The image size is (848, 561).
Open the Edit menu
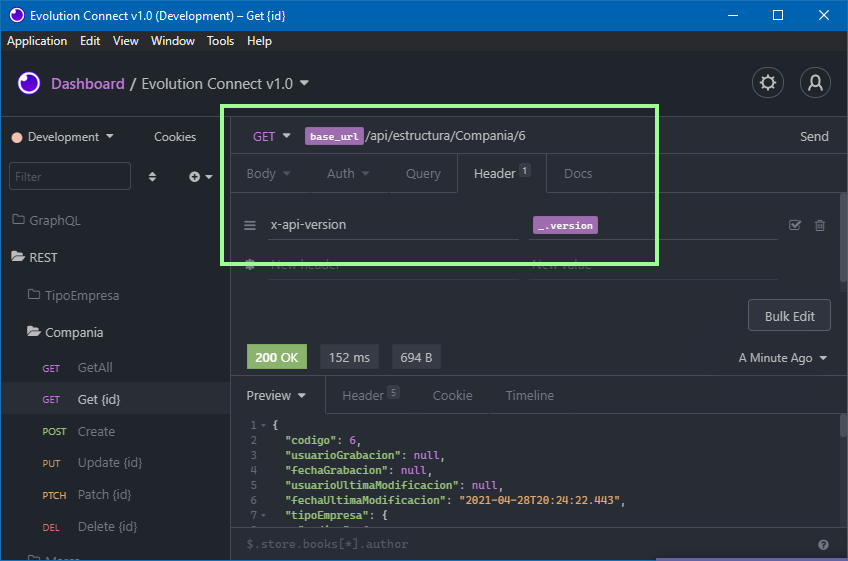[x=90, y=41]
